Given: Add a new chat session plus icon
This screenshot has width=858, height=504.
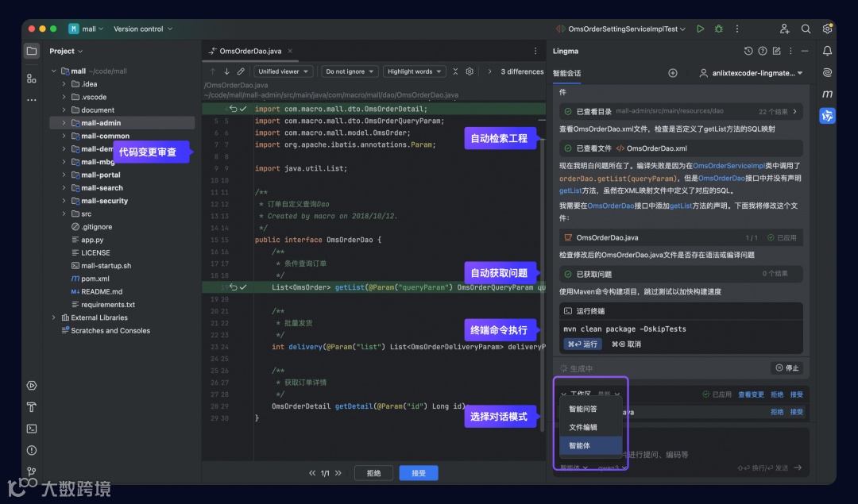Looking at the screenshot, I should [x=673, y=73].
